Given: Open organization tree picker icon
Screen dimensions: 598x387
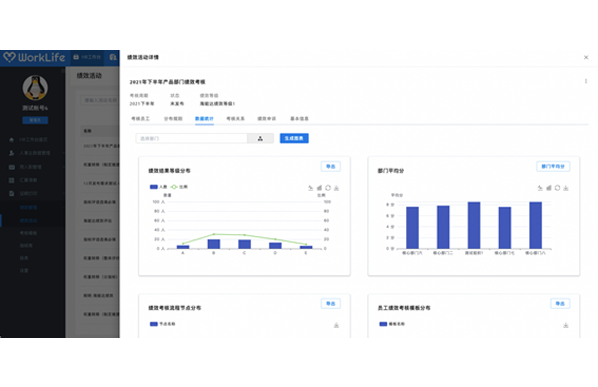Looking at the screenshot, I should (x=260, y=138).
